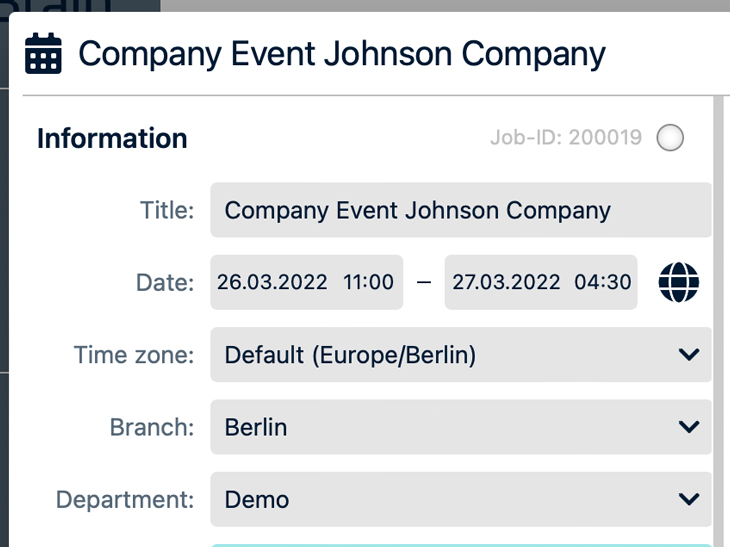Click the calendar icon in the dialog header
The image size is (730, 547).
tap(43, 53)
